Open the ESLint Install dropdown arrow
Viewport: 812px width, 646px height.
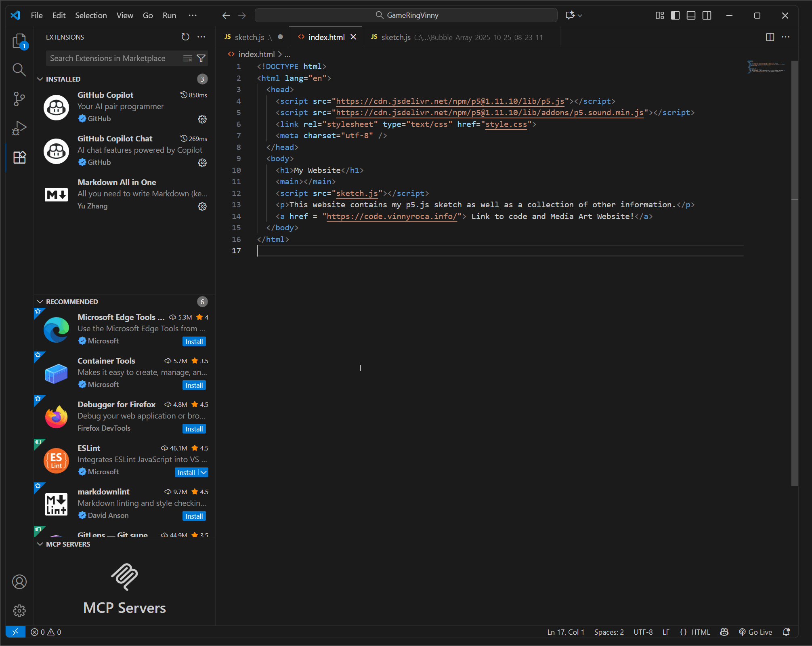[203, 472]
